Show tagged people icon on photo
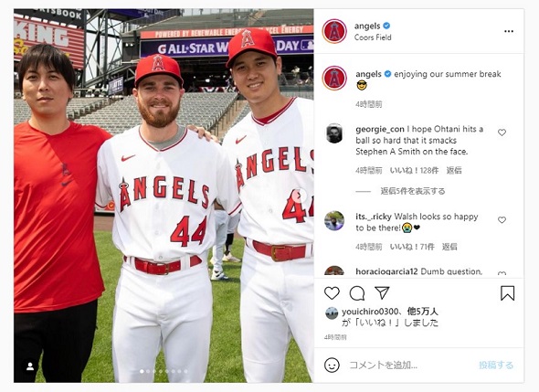The width and height of the screenshot is (539, 392). tap(30, 366)
